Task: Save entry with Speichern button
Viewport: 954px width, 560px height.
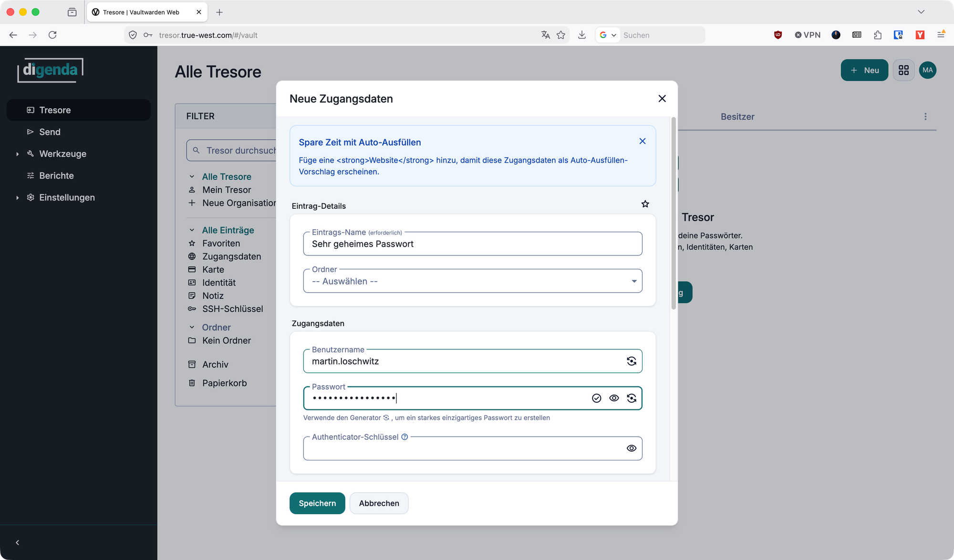Action: coord(317,503)
